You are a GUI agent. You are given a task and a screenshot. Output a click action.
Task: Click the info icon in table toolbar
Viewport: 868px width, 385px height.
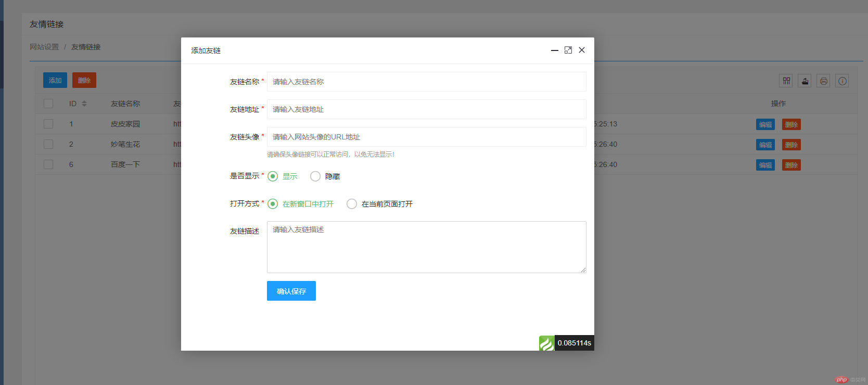pyautogui.click(x=842, y=81)
